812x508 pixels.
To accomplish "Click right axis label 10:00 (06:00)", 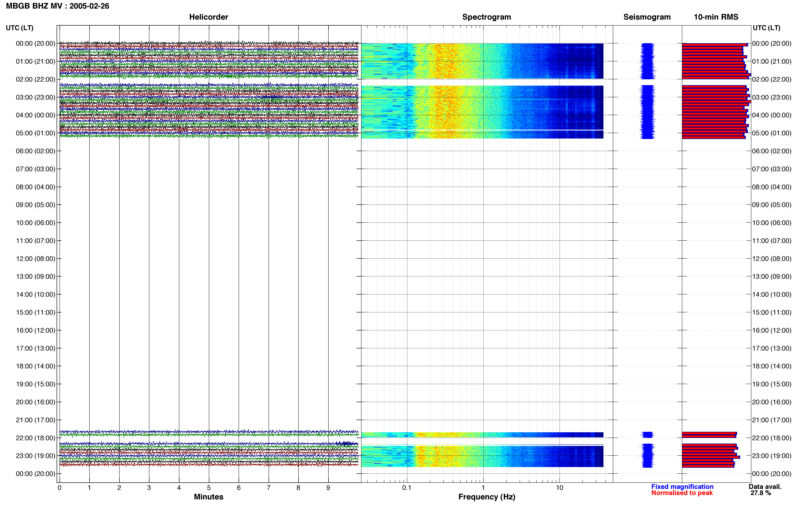I will (x=772, y=223).
